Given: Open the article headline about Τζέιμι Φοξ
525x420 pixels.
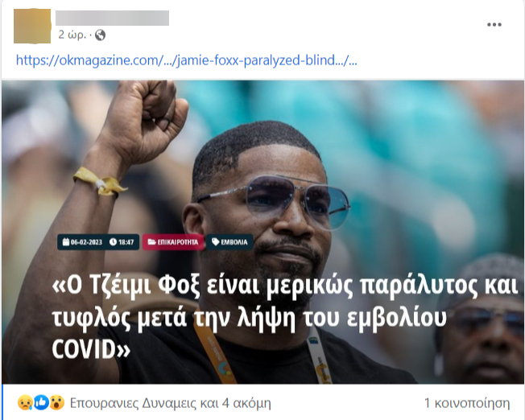Looking at the screenshot, I should click(284, 318).
